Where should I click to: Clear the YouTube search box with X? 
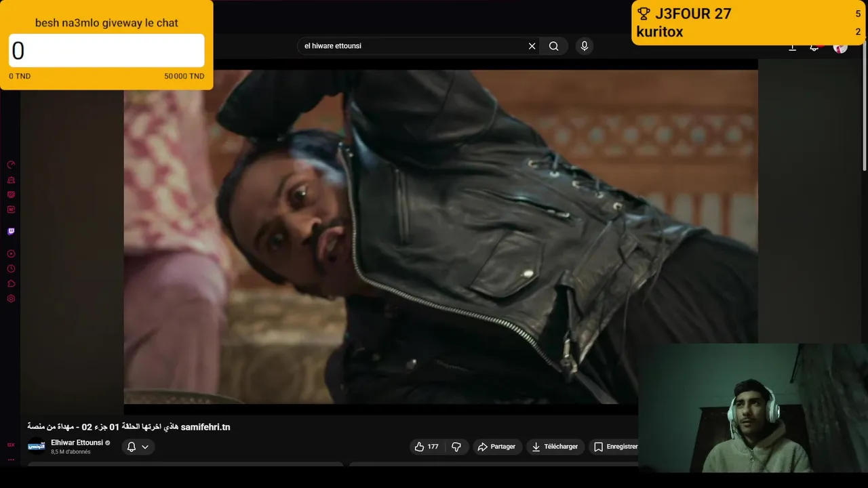[x=532, y=46]
